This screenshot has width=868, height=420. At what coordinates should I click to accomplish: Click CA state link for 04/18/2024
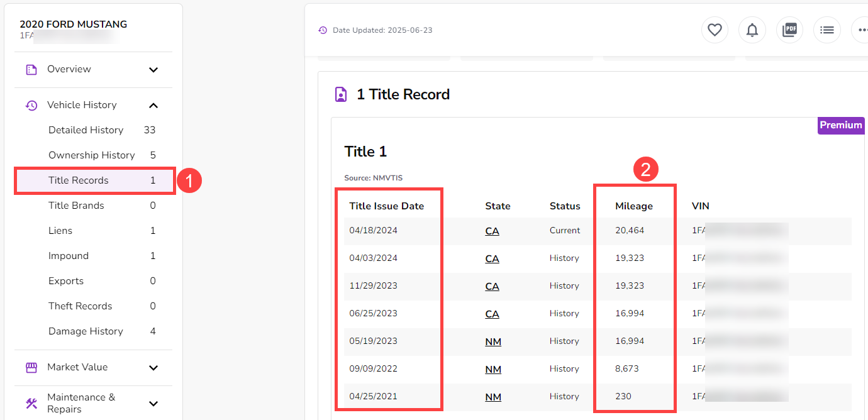[492, 231]
